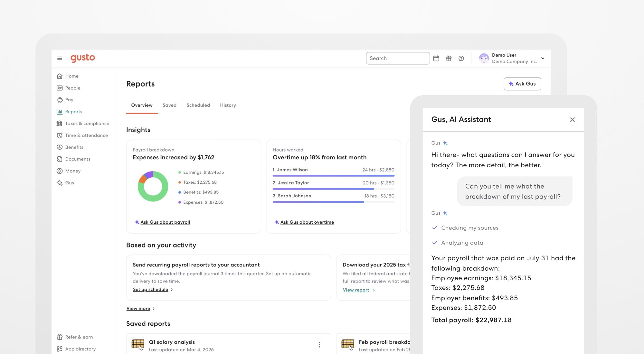Screen dimensions: 644x354
Task: Click chevron next to Set up schedule
Action: pos(172,290)
